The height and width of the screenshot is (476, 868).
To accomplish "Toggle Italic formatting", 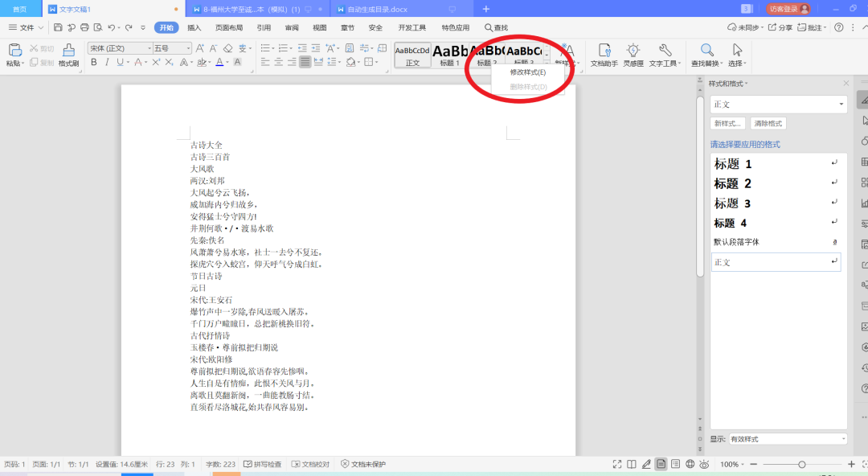I will (107, 62).
